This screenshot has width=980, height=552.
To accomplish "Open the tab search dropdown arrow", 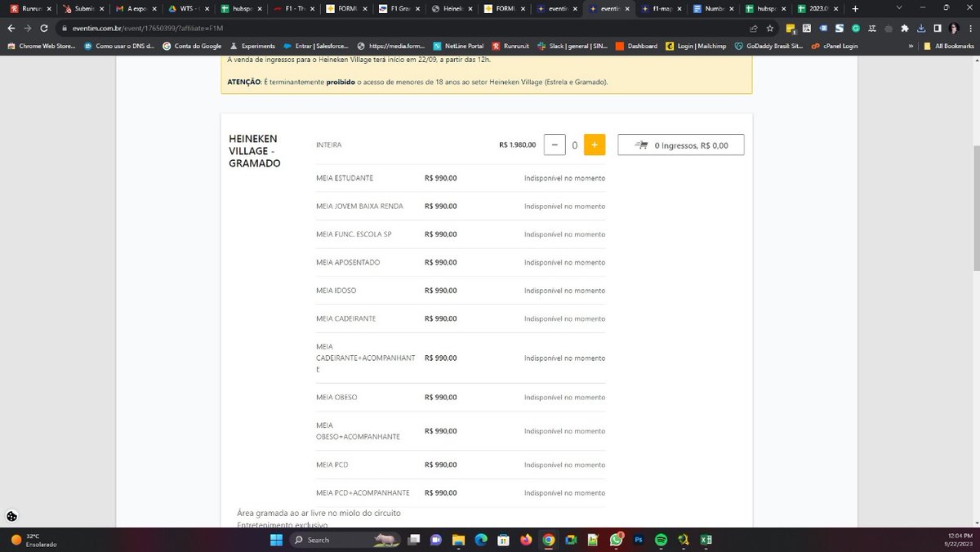I will tap(900, 8).
